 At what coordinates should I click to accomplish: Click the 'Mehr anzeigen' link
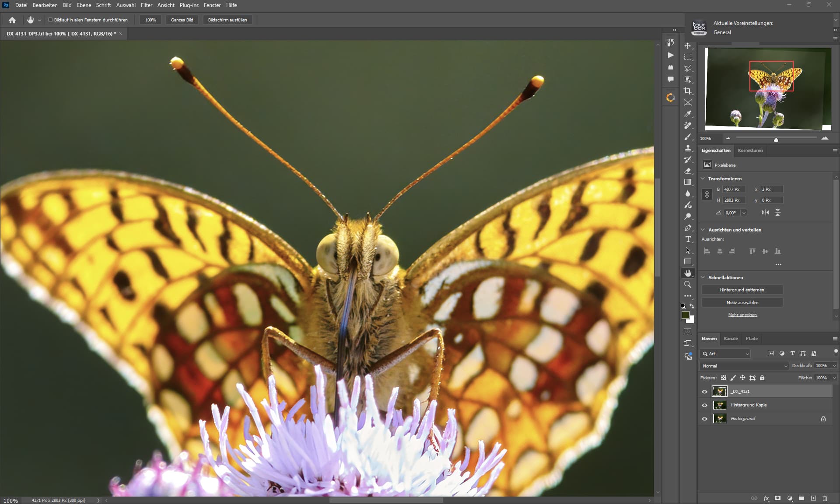[742, 315]
